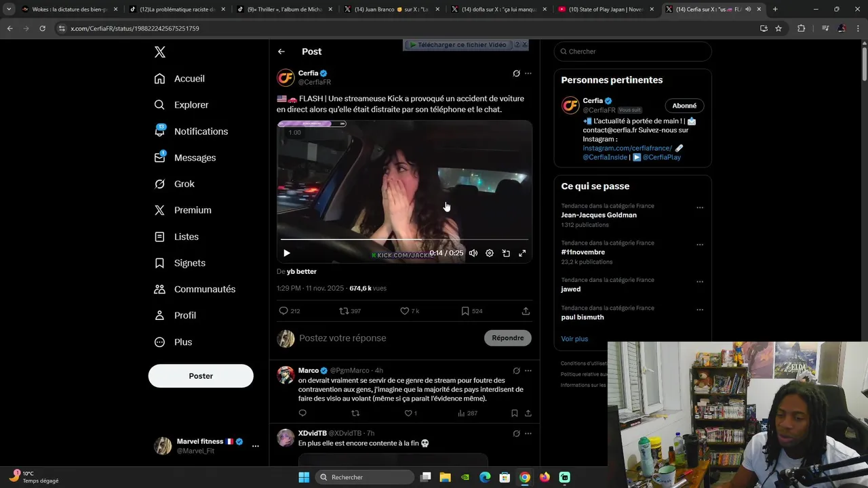This screenshot has width=868, height=488.
Task: Click Voir plus under trends
Action: click(574, 339)
